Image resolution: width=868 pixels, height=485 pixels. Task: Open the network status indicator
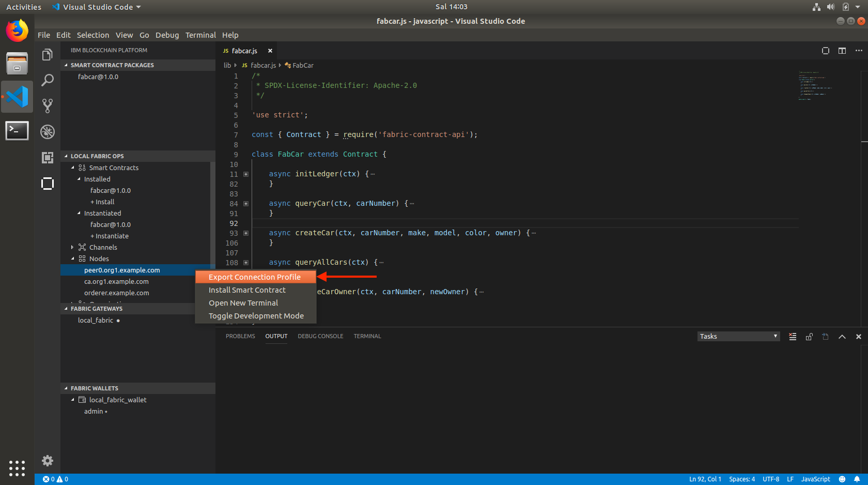coord(816,7)
